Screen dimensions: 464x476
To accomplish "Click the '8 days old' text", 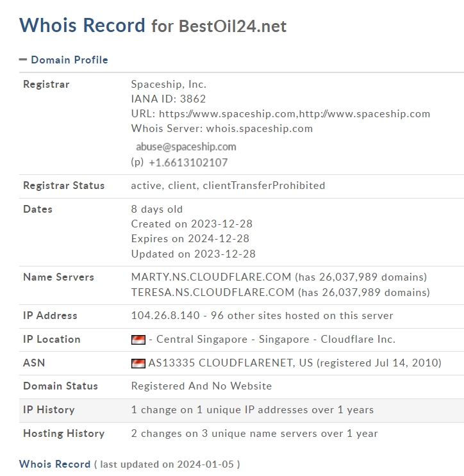I will (x=157, y=209).
